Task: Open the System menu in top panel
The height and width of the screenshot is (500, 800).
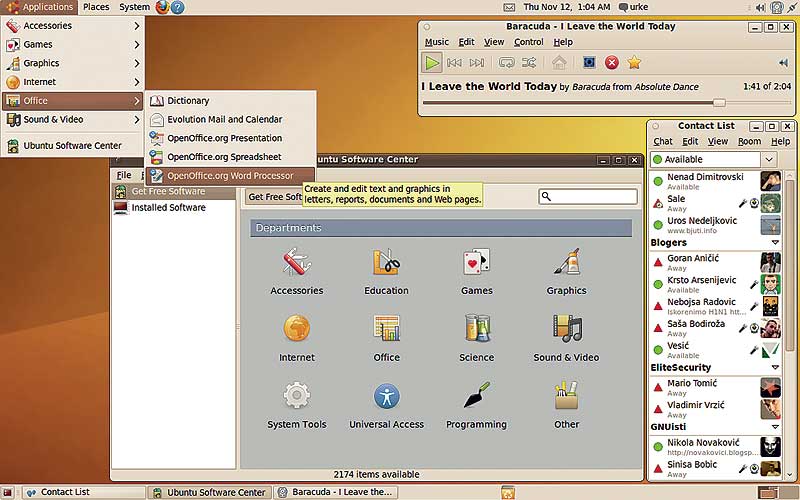Action: click(134, 7)
